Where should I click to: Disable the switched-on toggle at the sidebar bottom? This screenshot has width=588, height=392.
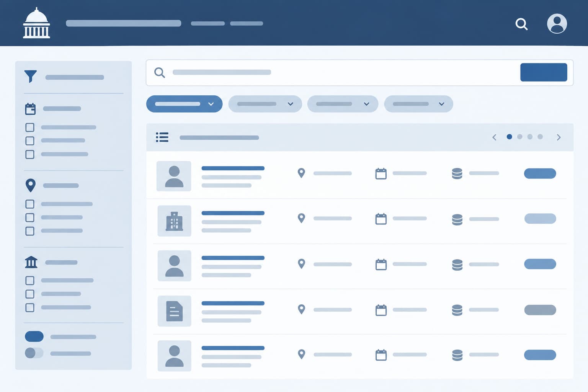coord(34,336)
